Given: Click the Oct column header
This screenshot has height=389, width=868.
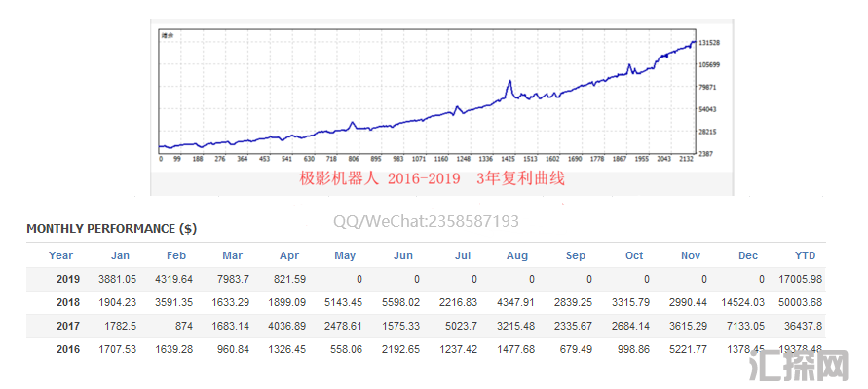Looking at the screenshot, I should [634, 255].
